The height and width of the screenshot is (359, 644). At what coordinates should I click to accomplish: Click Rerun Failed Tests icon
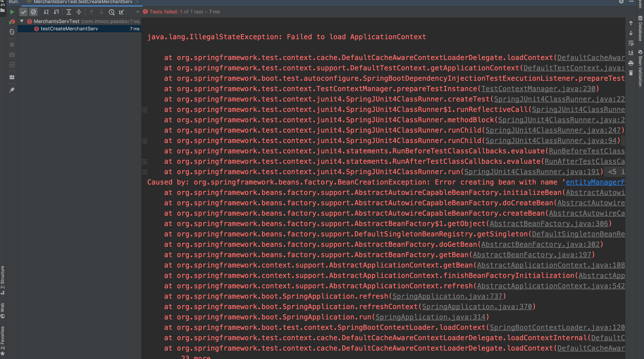point(12,22)
